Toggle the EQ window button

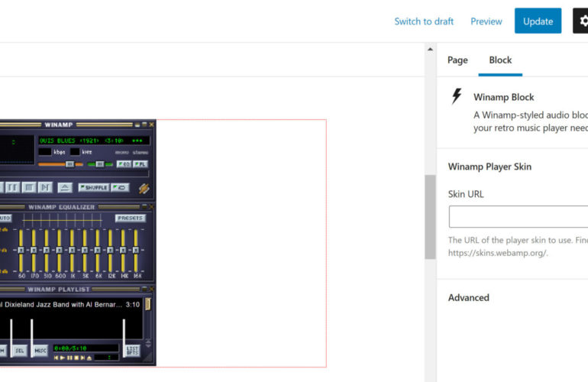coord(124,163)
